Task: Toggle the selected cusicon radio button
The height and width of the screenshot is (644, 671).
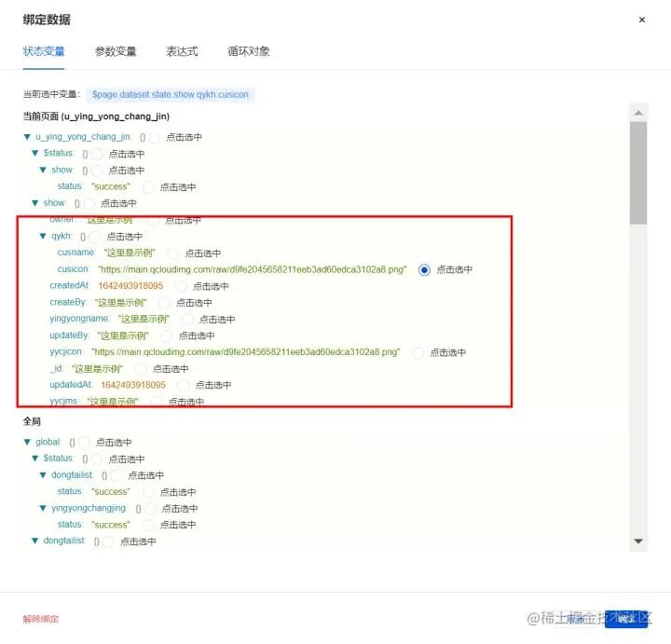Action: pos(424,270)
